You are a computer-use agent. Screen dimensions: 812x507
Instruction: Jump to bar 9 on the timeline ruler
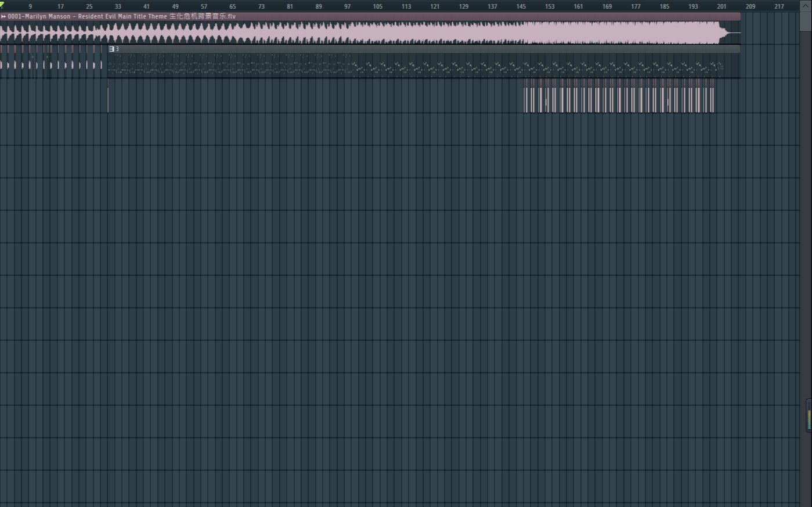[30, 6]
